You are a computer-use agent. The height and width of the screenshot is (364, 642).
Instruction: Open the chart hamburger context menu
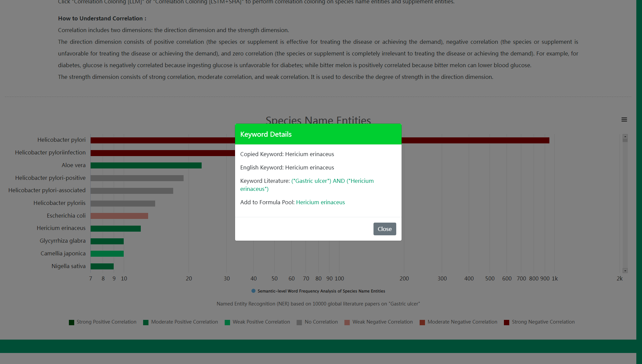click(x=624, y=120)
